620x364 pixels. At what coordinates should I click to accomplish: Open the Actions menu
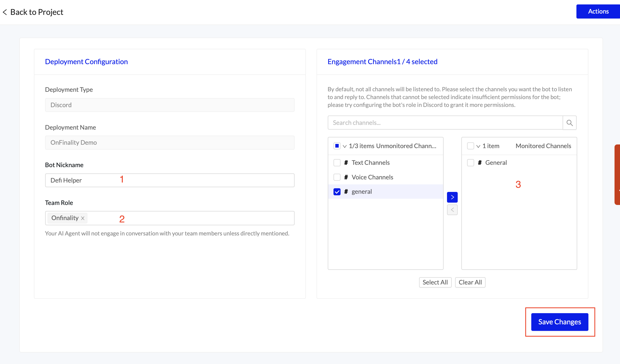pos(598,11)
